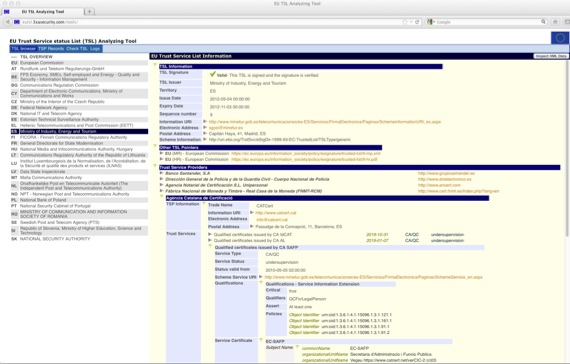Collapse Qualified certificates issued by CA SAFP
Viewport: 570px width, 364px height.
coord(210,246)
